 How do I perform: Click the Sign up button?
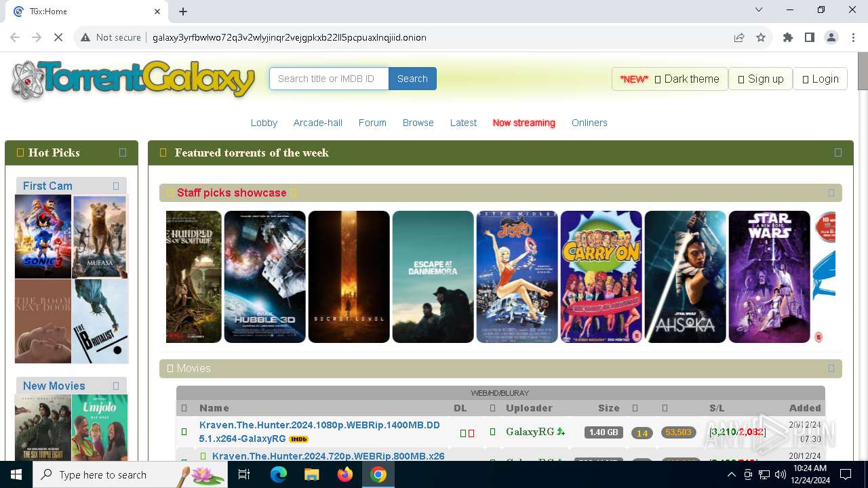(x=760, y=79)
